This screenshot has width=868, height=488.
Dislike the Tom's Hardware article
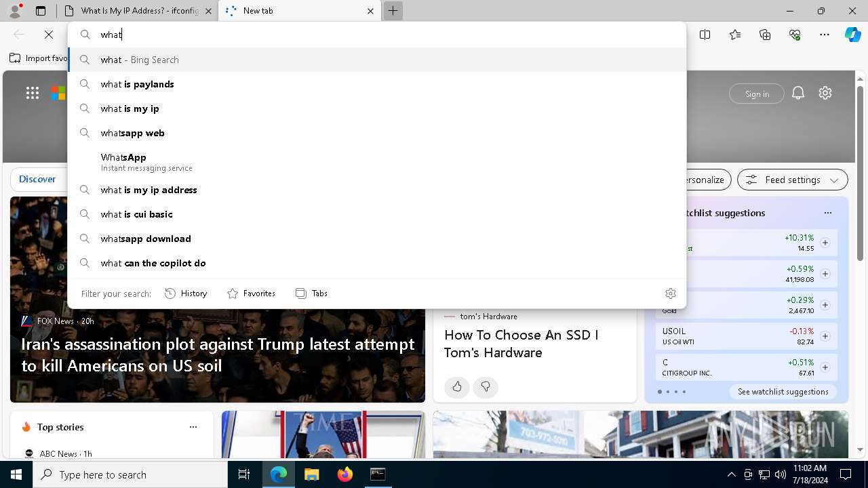[486, 386]
